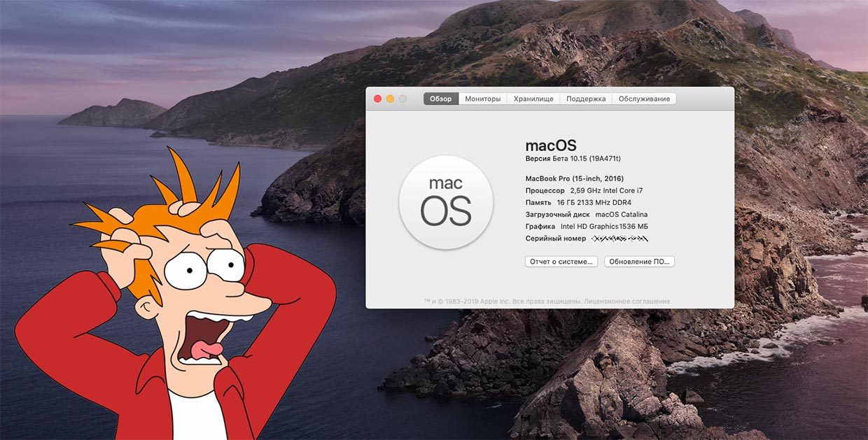Close the About This Mac window

click(378, 99)
